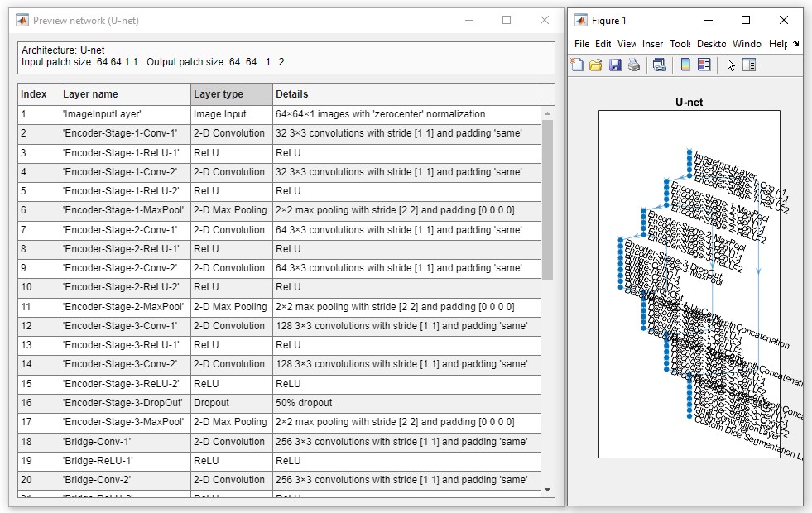Click the Link Plot icon
Image resolution: width=812 pixels, height=513 pixels.
pos(660,65)
